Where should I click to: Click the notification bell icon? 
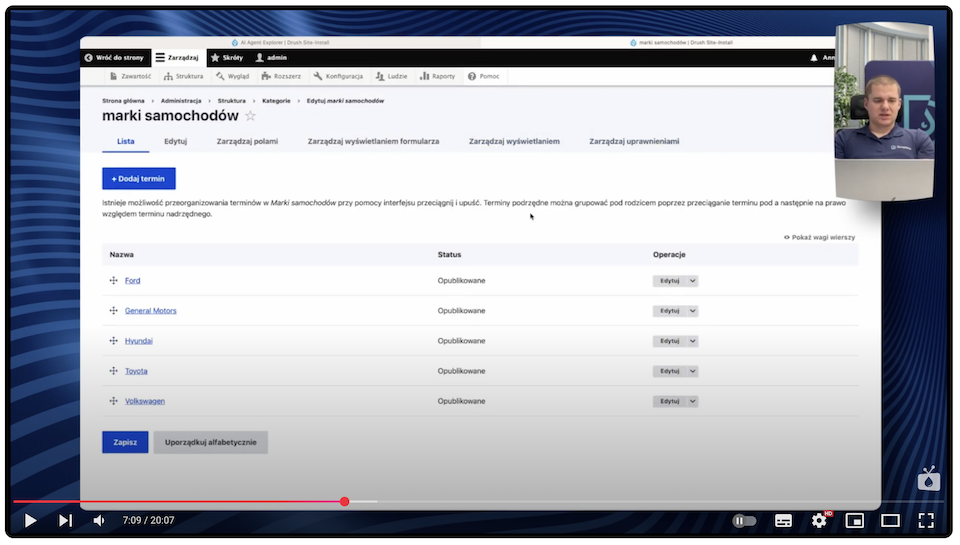[814, 58]
